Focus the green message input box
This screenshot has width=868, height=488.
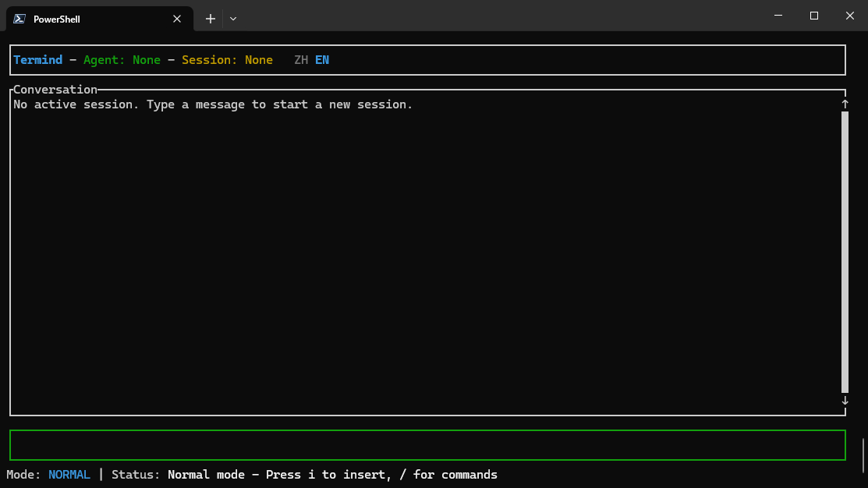pyautogui.click(x=427, y=445)
